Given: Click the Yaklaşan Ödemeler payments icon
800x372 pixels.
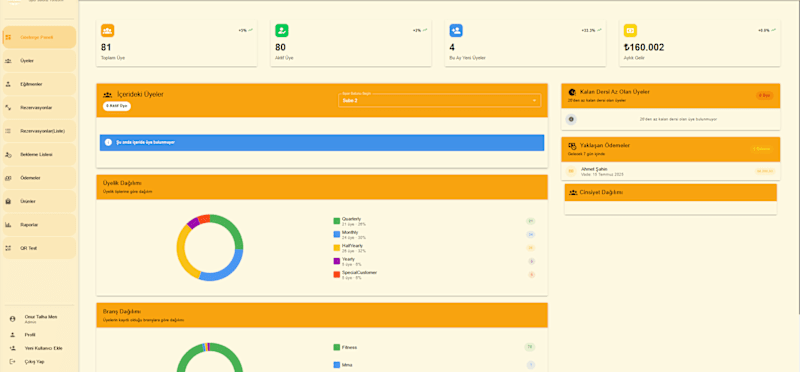Looking at the screenshot, I should [x=572, y=145].
